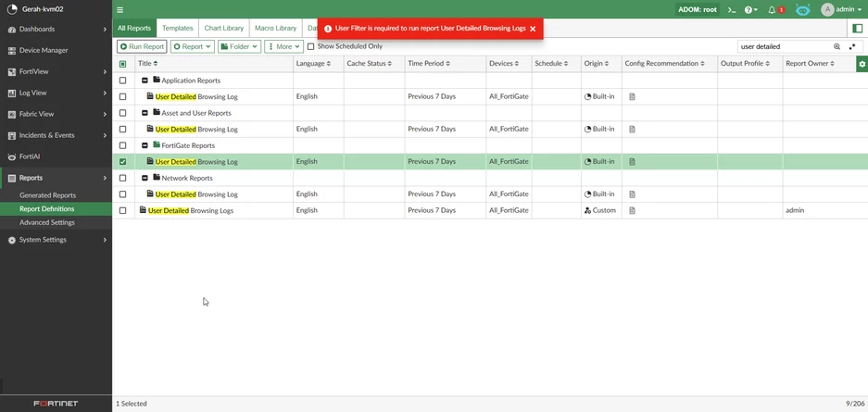Check the Application Reports folder checkbox
Image resolution: width=868 pixels, height=412 pixels.
pos(123,81)
